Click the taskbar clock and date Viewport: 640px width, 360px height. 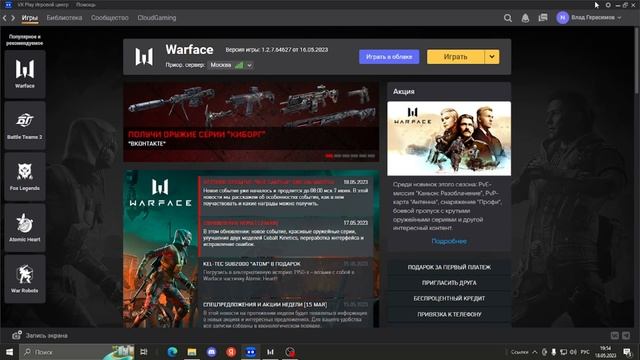[606, 352]
